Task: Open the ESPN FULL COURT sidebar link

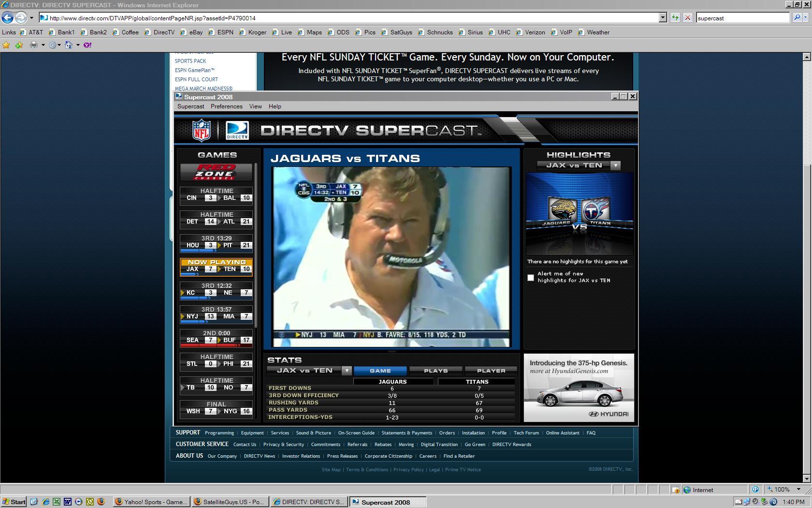Action: (196, 79)
